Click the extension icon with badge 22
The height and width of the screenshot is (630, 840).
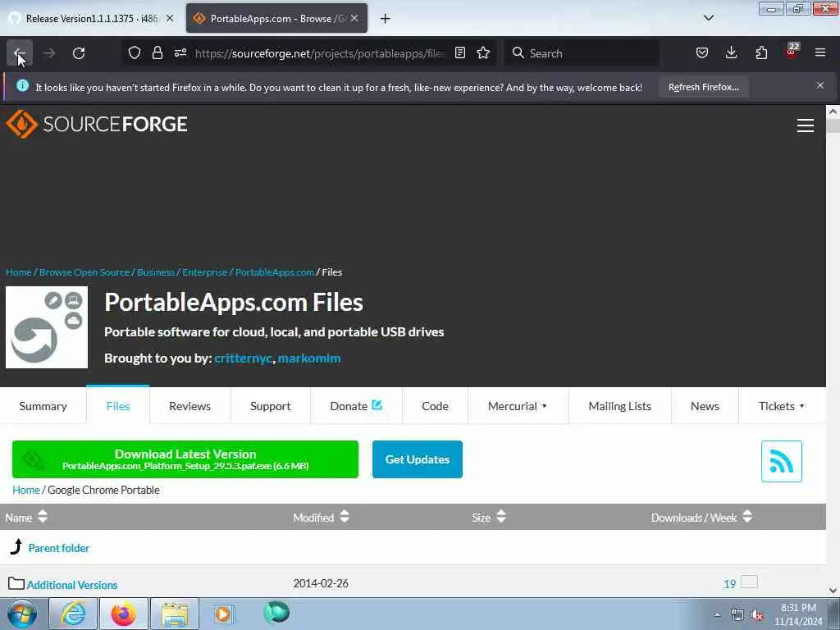click(x=792, y=52)
